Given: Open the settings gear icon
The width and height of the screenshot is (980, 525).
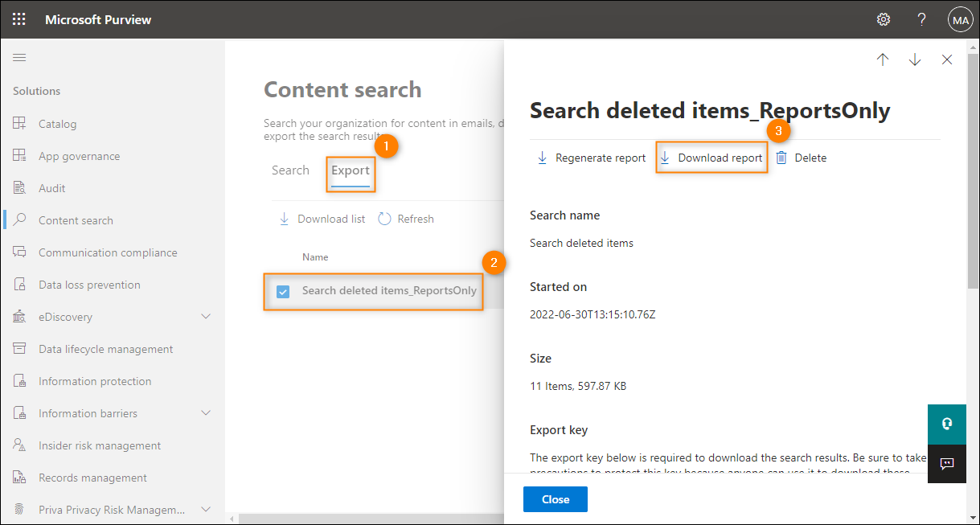Looking at the screenshot, I should (x=884, y=19).
